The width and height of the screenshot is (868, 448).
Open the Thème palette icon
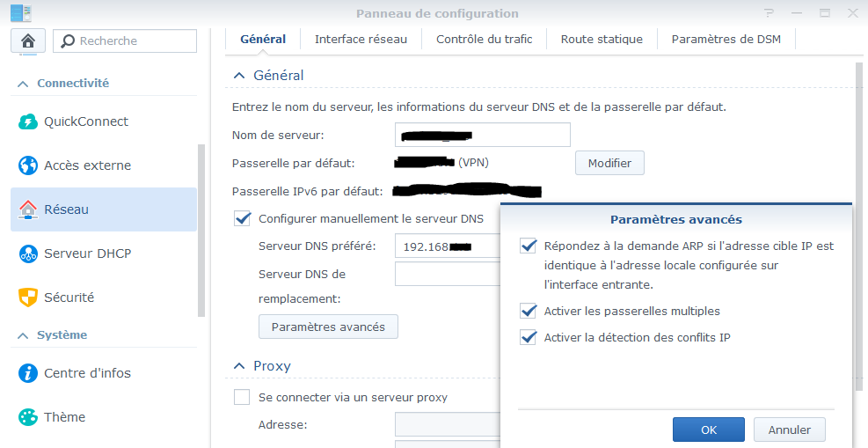point(28,417)
